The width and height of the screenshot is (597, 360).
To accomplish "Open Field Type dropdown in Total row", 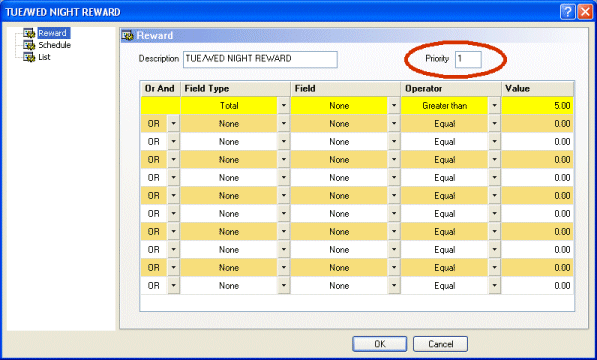I will [x=284, y=106].
